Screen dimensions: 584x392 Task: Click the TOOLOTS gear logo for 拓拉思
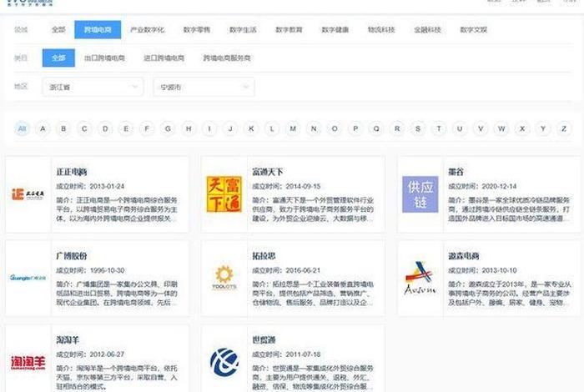[224, 278]
